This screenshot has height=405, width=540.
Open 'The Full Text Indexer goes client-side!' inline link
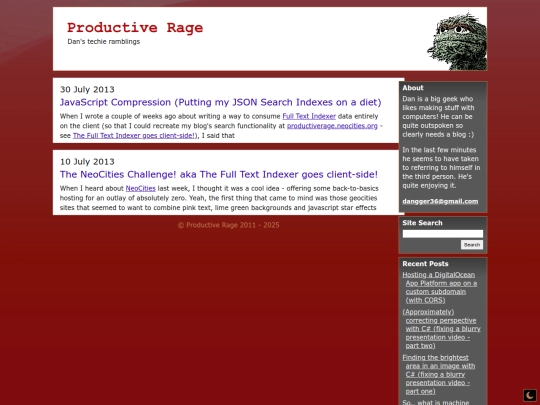tap(134, 136)
